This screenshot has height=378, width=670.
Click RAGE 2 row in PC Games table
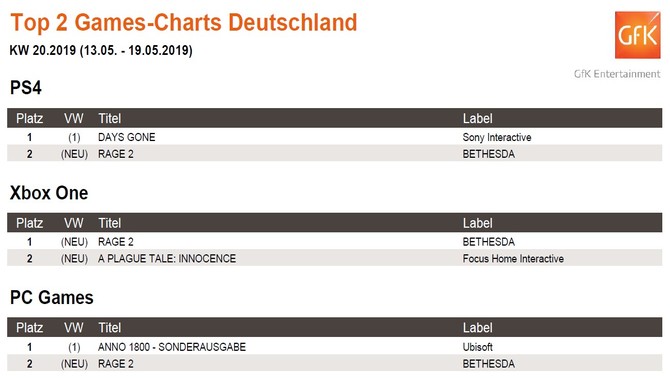335,363
